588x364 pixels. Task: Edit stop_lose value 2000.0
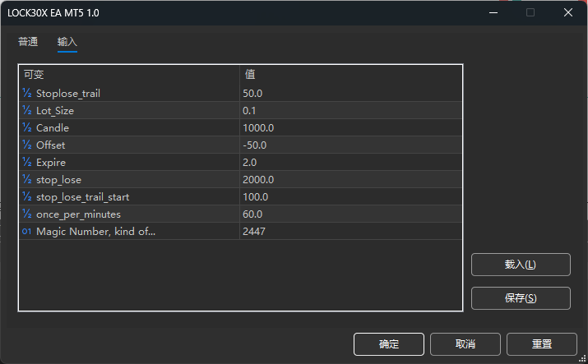click(350, 179)
